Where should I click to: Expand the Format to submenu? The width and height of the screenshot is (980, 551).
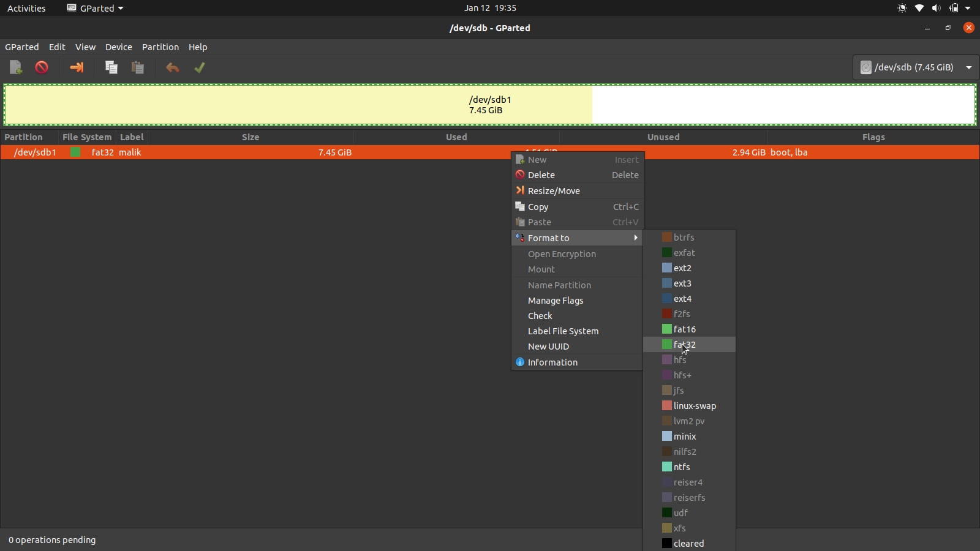(548, 238)
